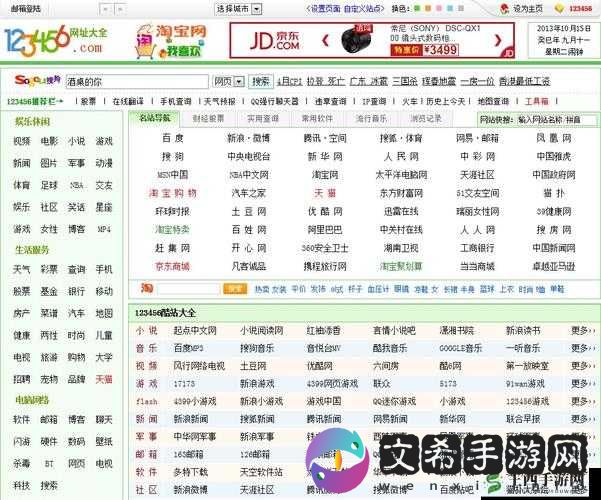601x500 pixels.
Task: Click the 天气预报 link in the recommendation bar
Action: point(220,102)
